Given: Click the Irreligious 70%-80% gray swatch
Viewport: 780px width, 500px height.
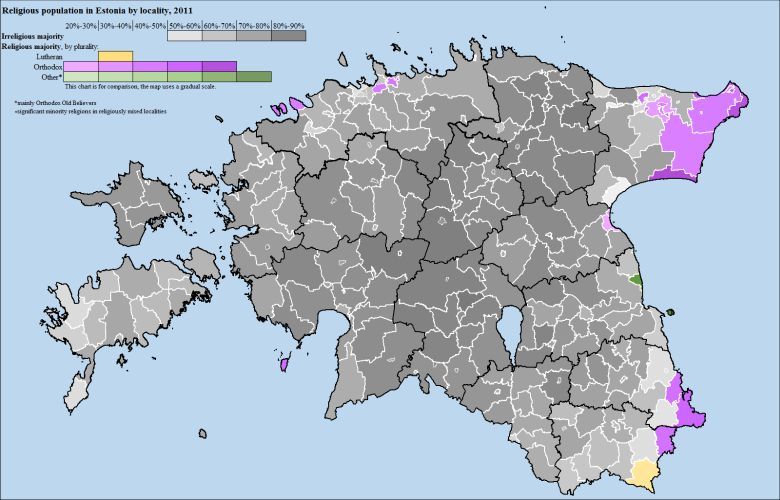Looking at the screenshot, I should (x=254, y=35).
